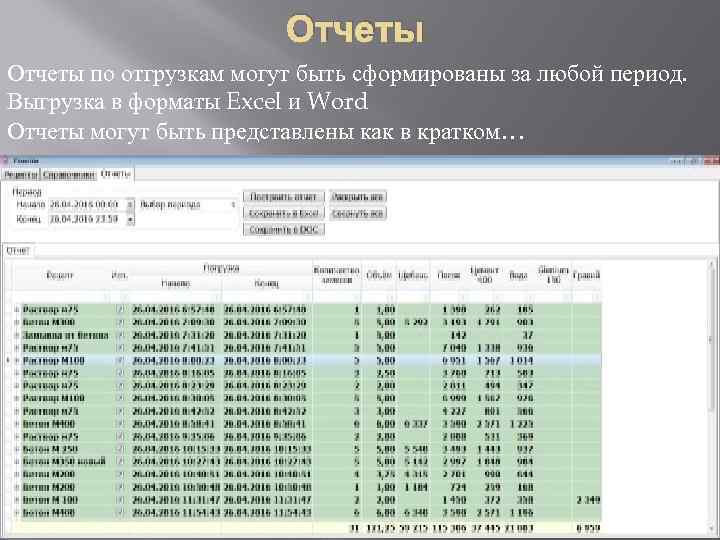
Task: Click the Конец column header under Погрузка
Action: pyautogui.click(x=267, y=284)
